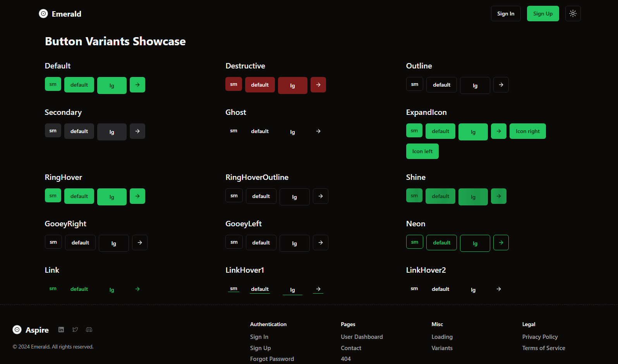Click the Neon default button
Screen dimensions: 618x364
point(442,243)
